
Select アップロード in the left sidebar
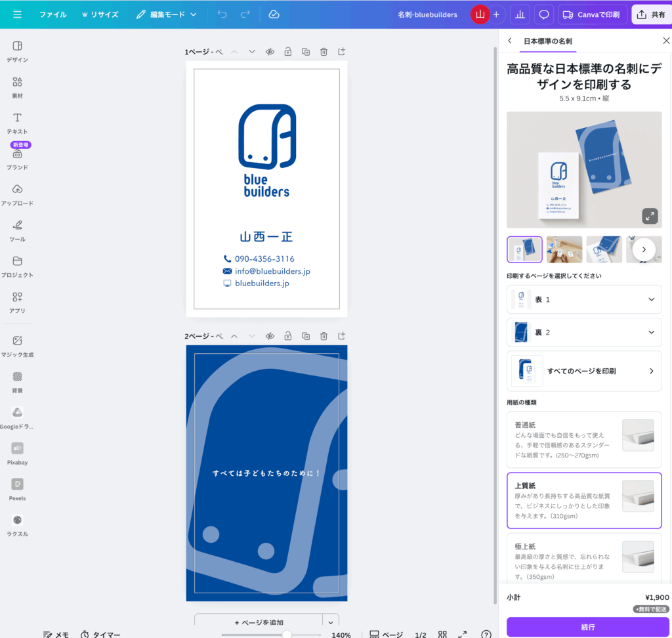17,194
